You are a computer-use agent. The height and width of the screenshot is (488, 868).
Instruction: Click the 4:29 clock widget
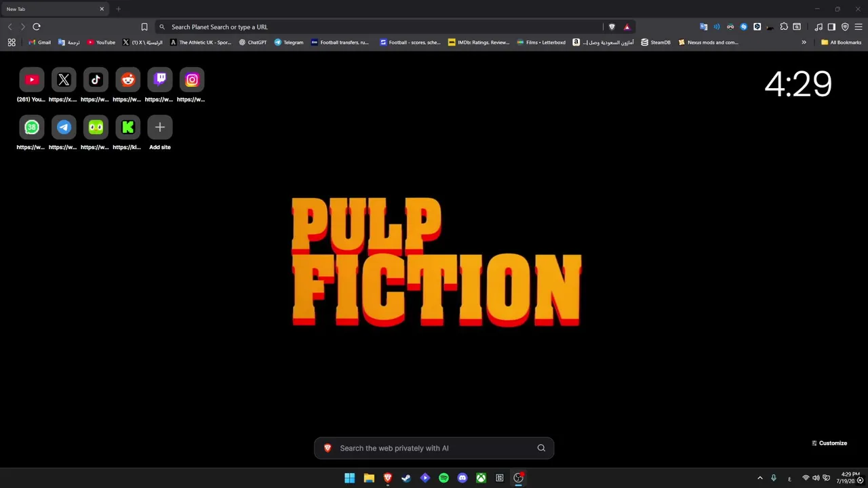798,84
